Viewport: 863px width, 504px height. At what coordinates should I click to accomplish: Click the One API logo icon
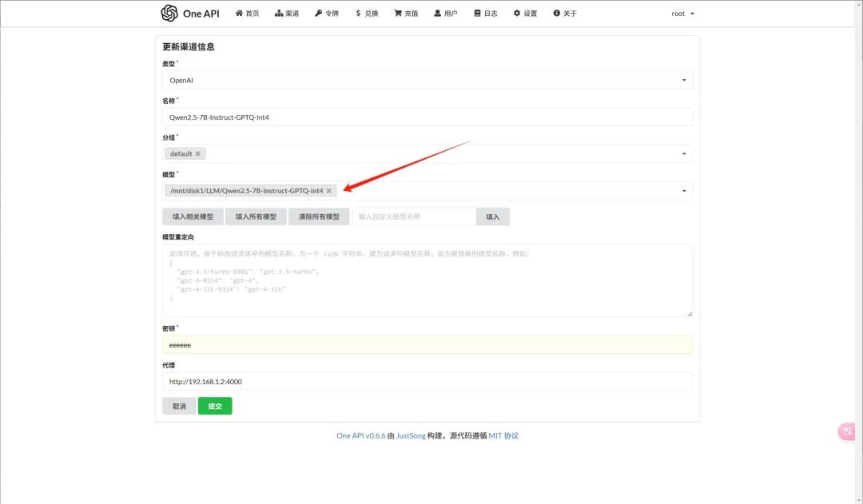[169, 14]
